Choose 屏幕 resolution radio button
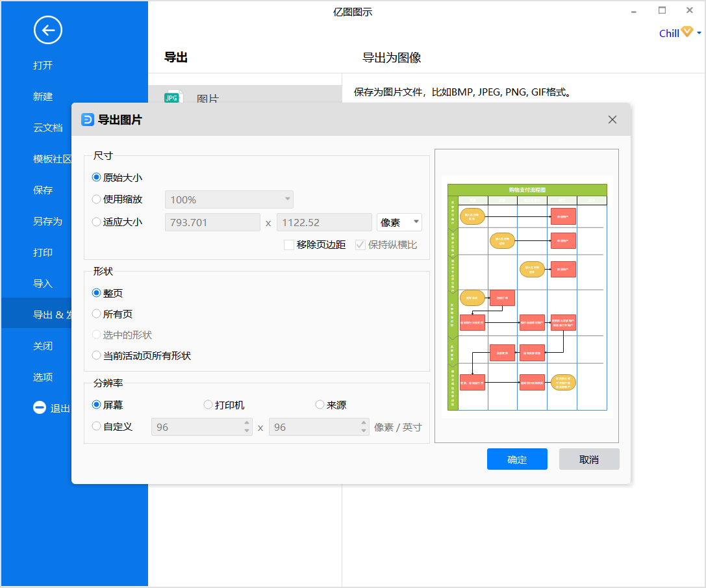Image resolution: width=706 pixels, height=588 pixels. 96,404
